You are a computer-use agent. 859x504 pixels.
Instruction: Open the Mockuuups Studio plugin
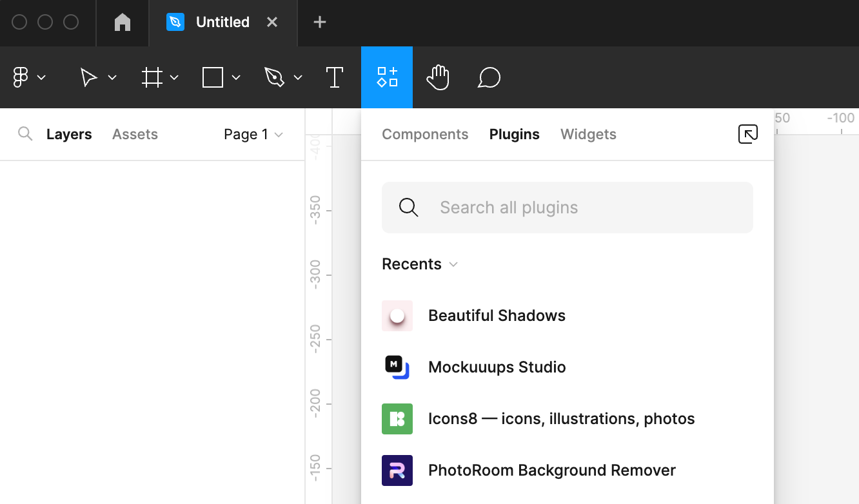(497, 367)
